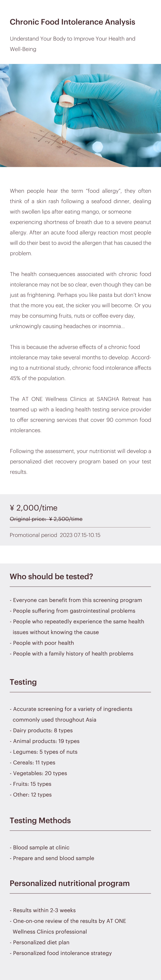Click the "Personalized nutritional program" heading
Image resolution: width=161 pixels, height=980 pixels.
click(x=69, y=883)
